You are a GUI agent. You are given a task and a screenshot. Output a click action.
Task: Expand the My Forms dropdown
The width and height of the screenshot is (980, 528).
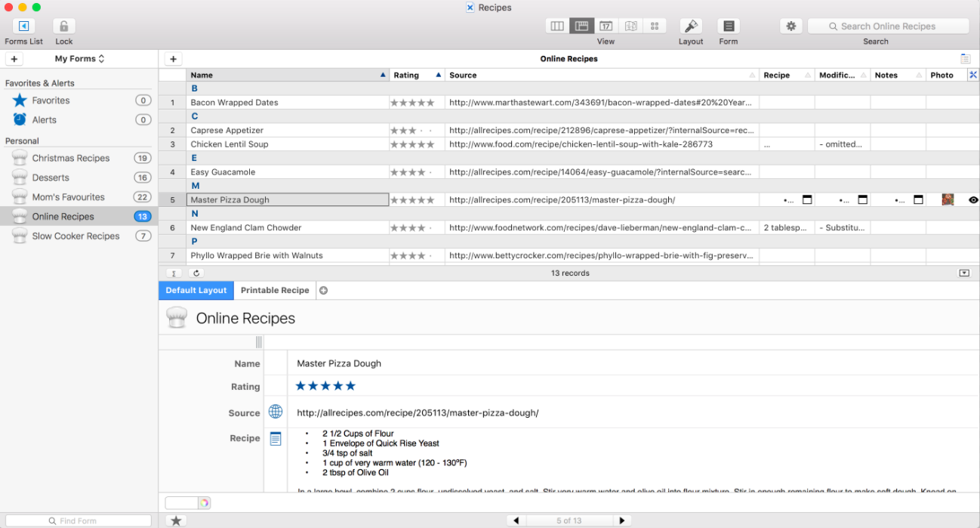pyautogui.click(x=80, y=59)
